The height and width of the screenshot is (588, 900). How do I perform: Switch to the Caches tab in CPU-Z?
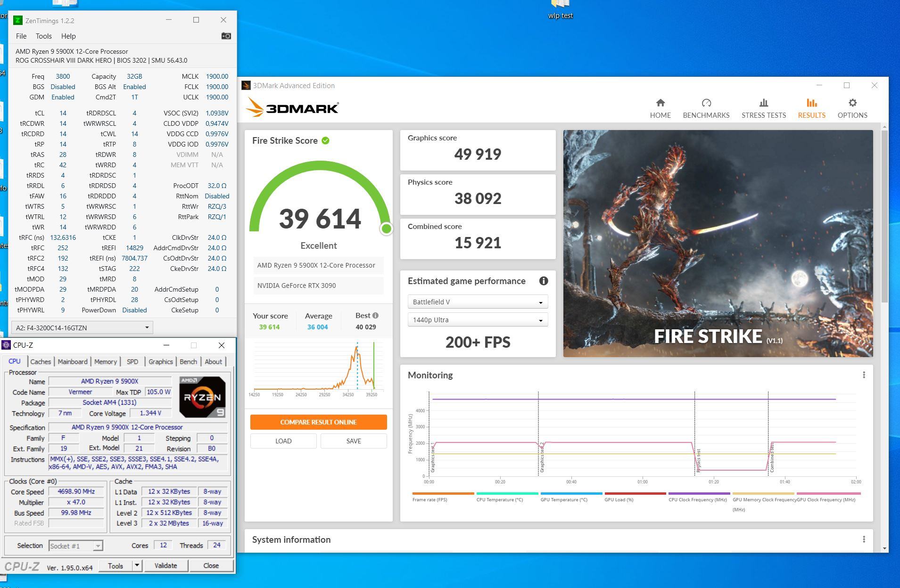[41, 361]
